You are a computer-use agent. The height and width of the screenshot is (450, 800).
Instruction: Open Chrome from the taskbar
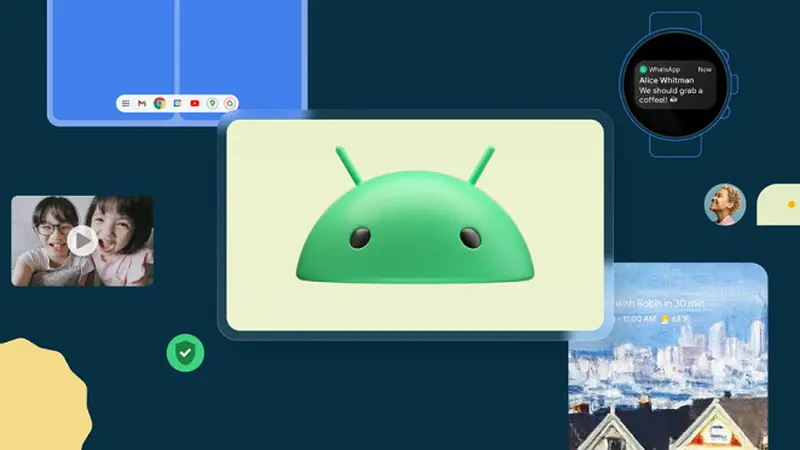point(159,103)
